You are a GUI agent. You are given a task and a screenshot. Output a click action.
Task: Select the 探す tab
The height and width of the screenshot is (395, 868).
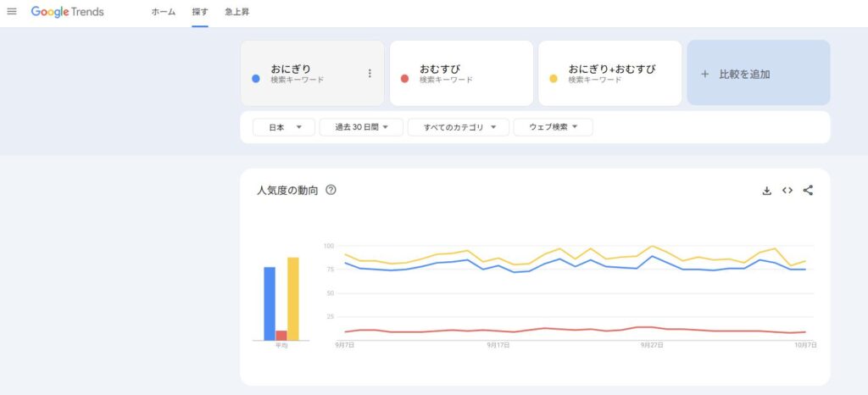(x=200, y=13)
